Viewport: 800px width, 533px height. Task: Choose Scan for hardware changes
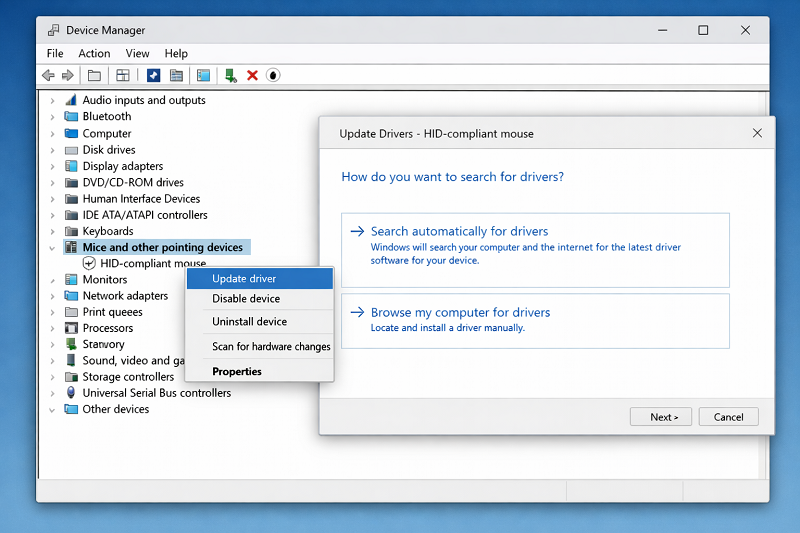[x=260, y=347]
